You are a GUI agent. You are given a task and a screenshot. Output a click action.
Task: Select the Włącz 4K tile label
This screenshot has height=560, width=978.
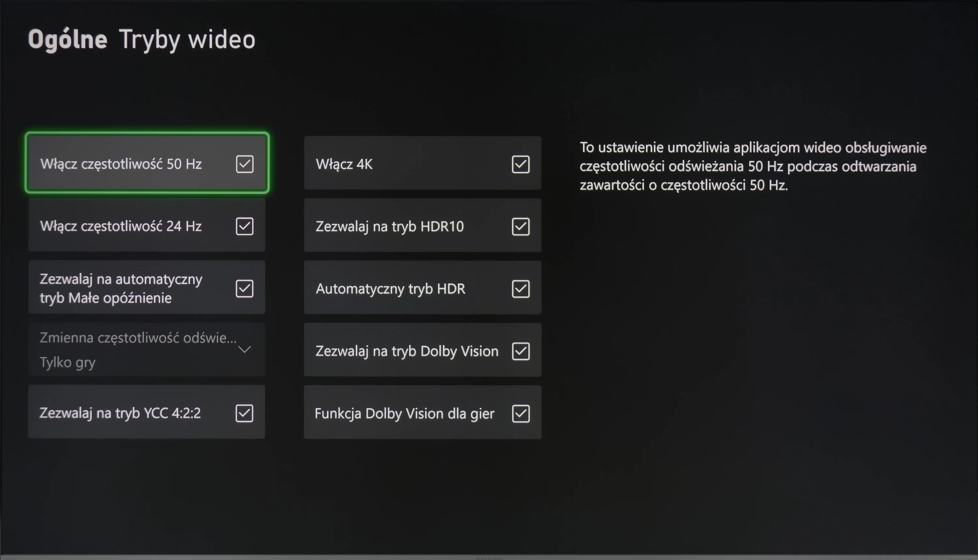344,164
